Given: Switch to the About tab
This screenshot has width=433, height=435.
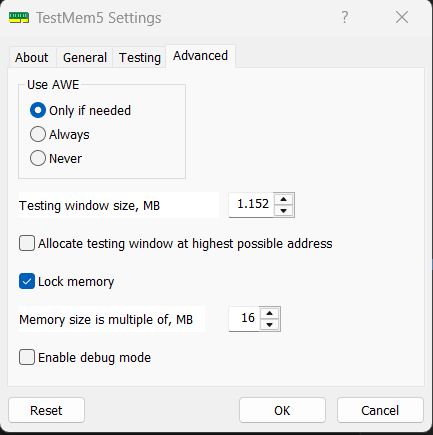Looking at the screenshot, I should 32,57.
